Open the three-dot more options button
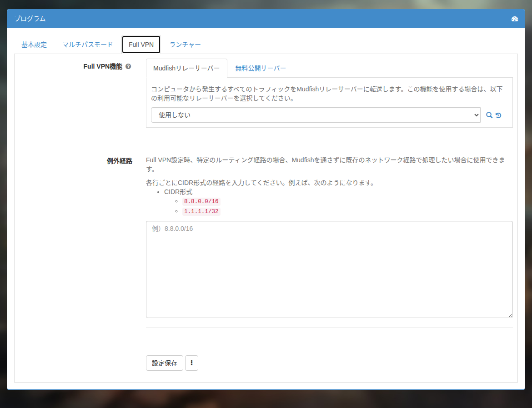Image resolution: width=532 pixels, height=408 pixels. click(x=192, y=363)
